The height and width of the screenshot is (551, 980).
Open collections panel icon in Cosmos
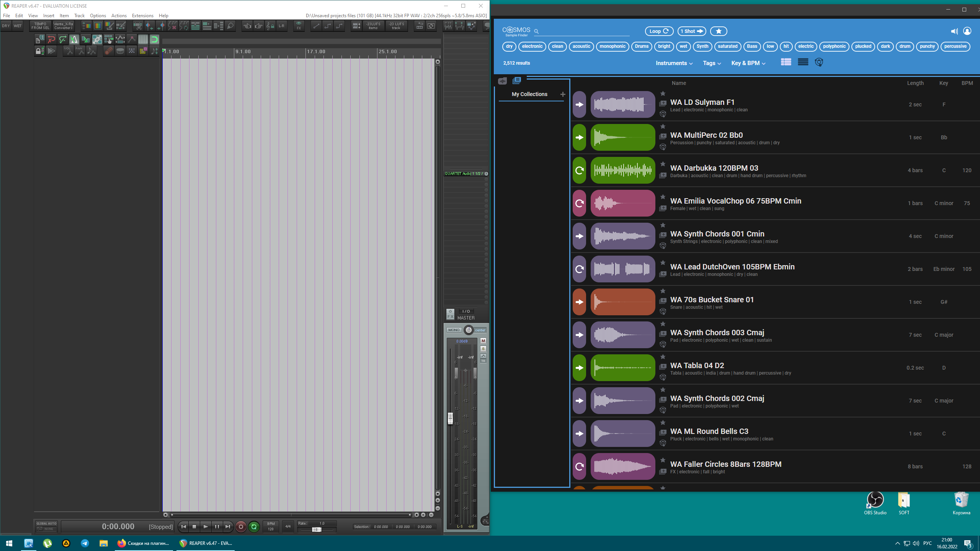517,80
